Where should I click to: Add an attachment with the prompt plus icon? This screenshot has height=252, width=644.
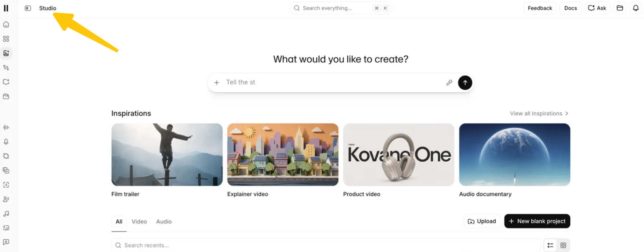217,83
